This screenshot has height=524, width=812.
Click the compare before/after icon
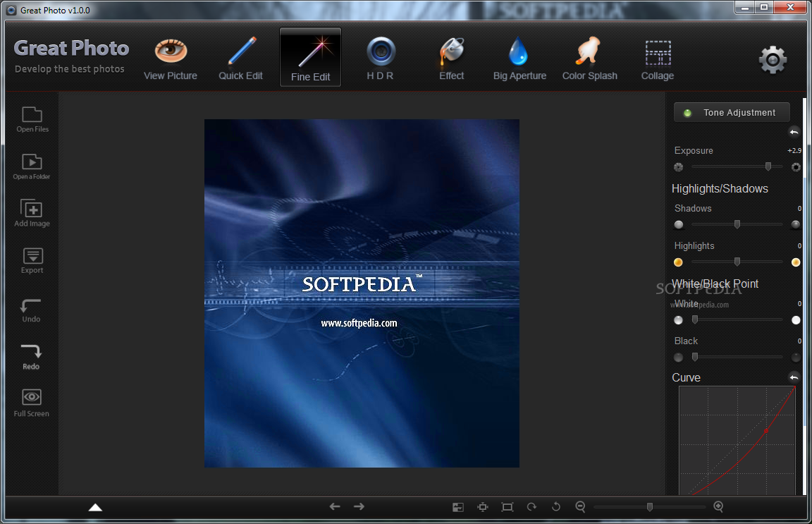pyautogui.click(x=457, y=507)
